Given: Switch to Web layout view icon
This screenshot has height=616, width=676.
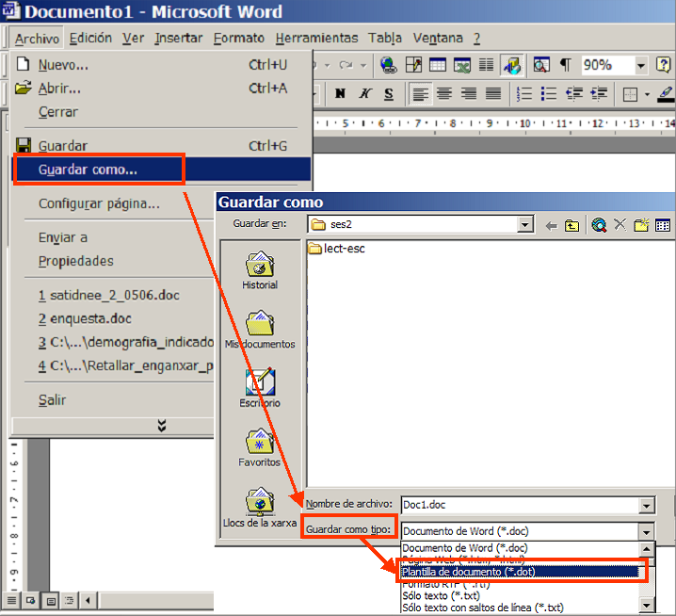Looking at the screenshot, I should point(31,601).
